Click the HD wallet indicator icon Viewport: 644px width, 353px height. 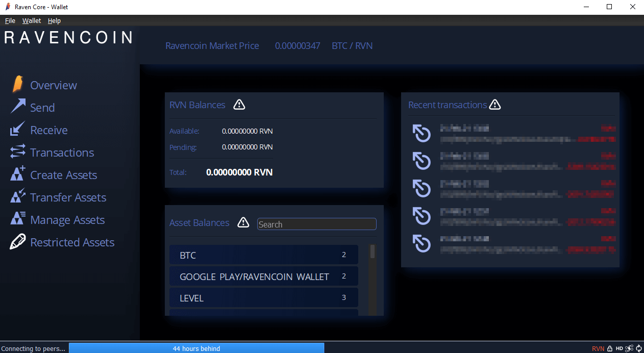[619, 348]
